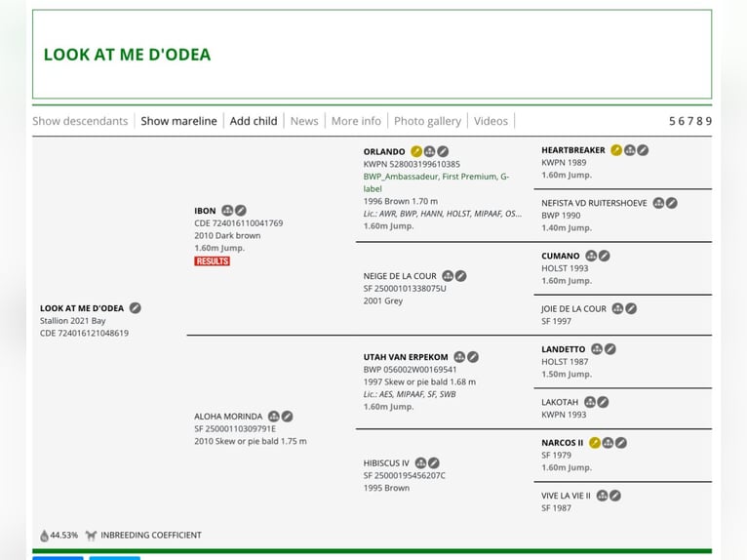Follow the HIBISCUS IV pedigree link

pos(386,463)
